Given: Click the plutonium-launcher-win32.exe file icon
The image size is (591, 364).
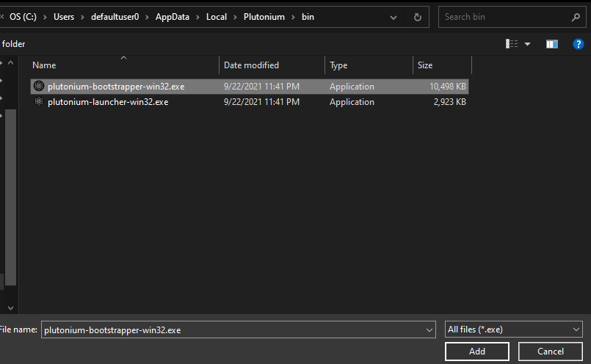Looking at the screenshot, I should point(39,102).
